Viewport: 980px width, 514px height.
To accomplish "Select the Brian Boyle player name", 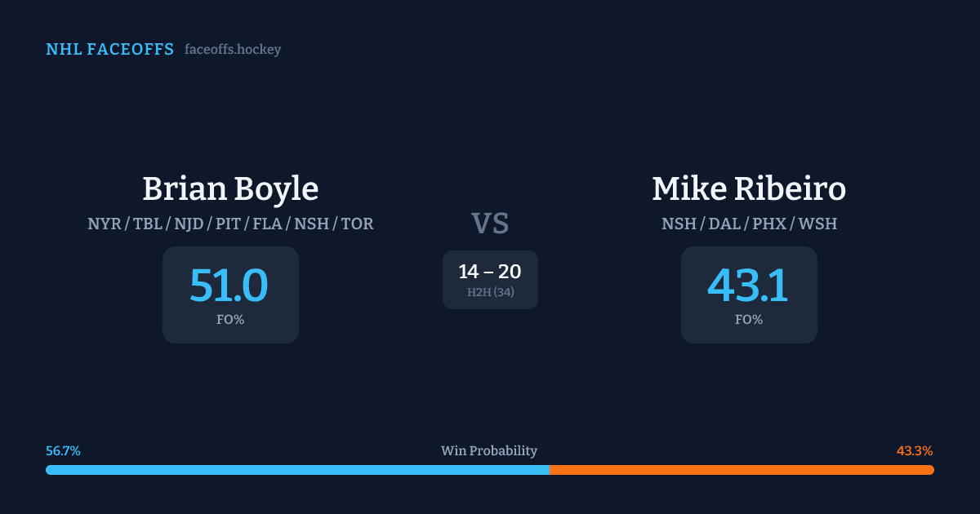I will pos(230,189).
